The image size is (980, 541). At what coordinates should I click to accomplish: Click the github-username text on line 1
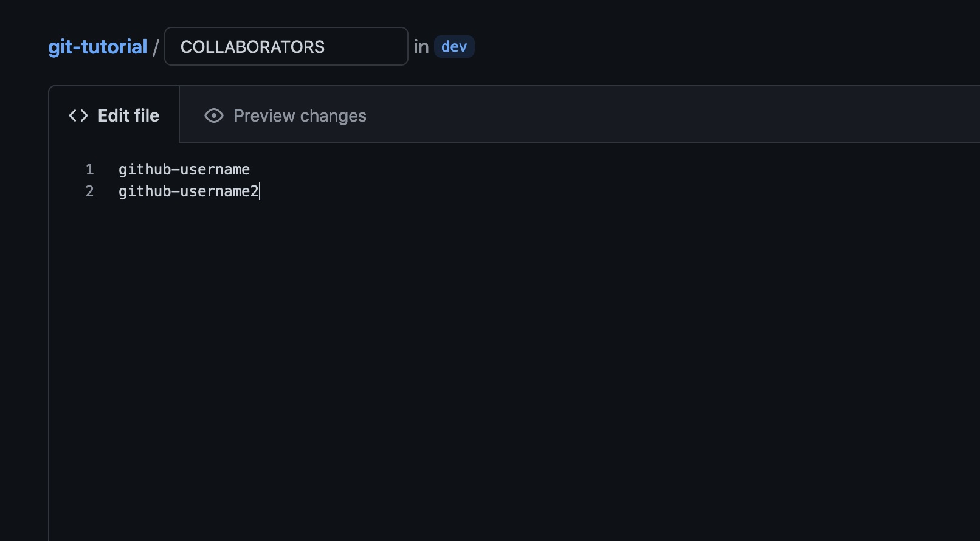click(x=184, y=170)
